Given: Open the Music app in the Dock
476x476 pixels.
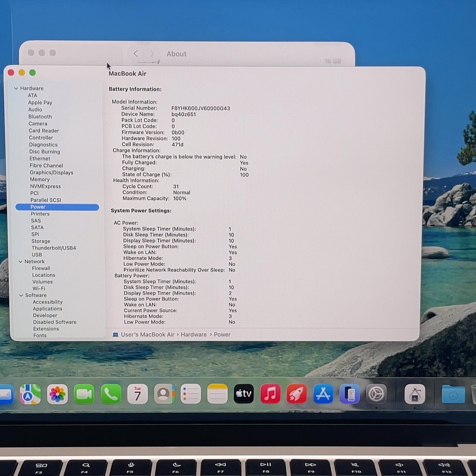Looking at the screenshot, I should [270, 394].
